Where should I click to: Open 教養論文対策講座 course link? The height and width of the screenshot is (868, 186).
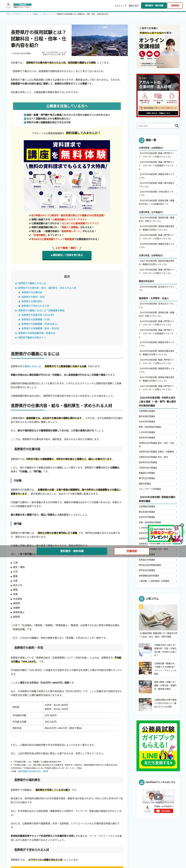158,473
